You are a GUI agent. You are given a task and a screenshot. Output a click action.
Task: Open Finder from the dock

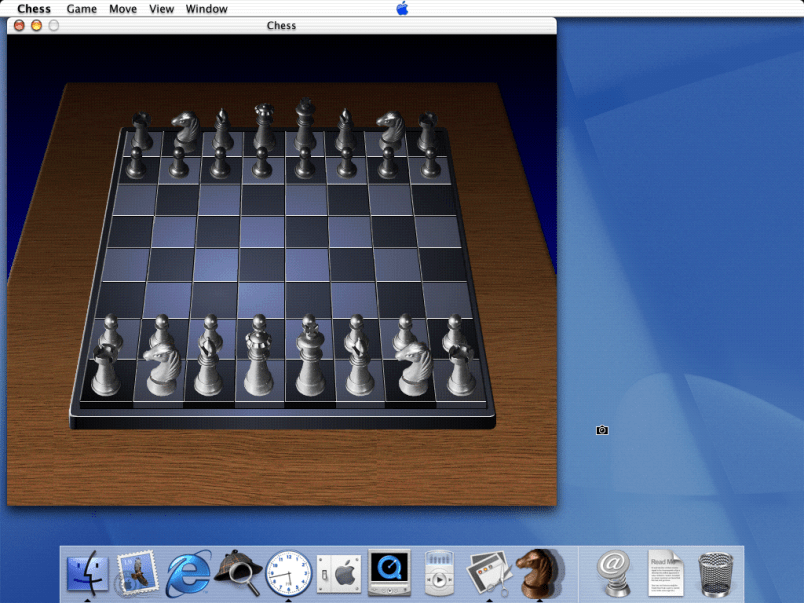[87, 573]
